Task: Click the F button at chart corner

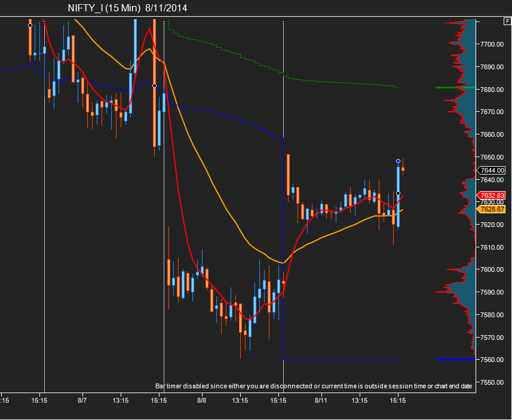Action: (507, 22)
